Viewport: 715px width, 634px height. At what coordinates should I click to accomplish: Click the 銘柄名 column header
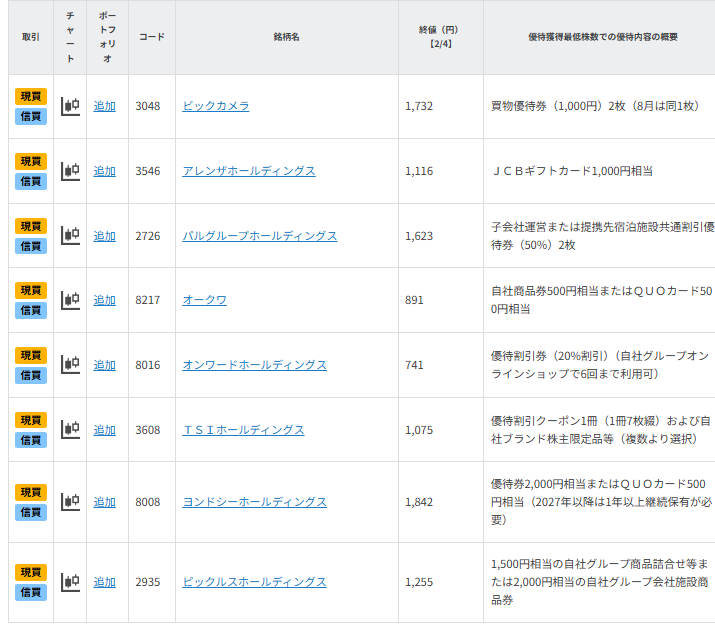tap(287, 37)
